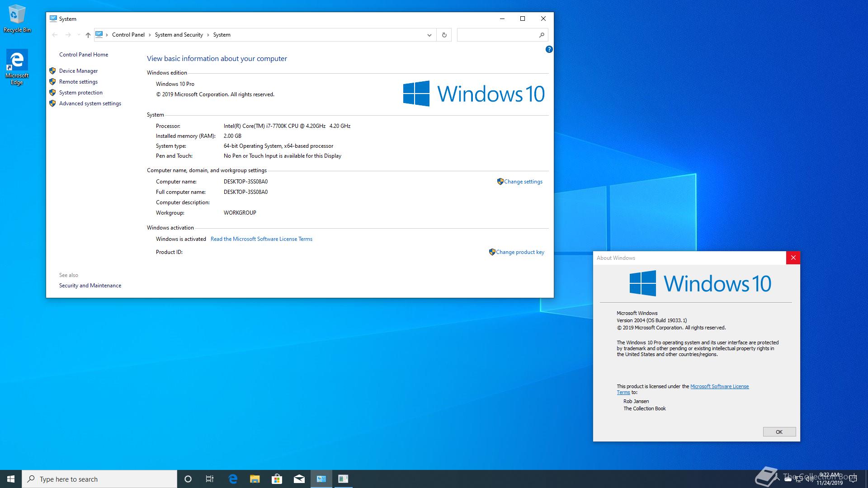Click the computer icon in address bar

click(x=99, y=35)
